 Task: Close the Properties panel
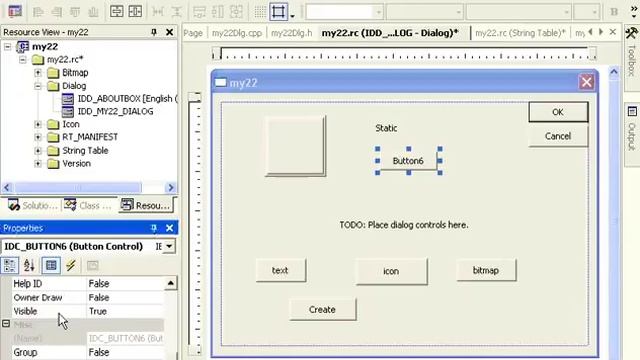[169, 228]
